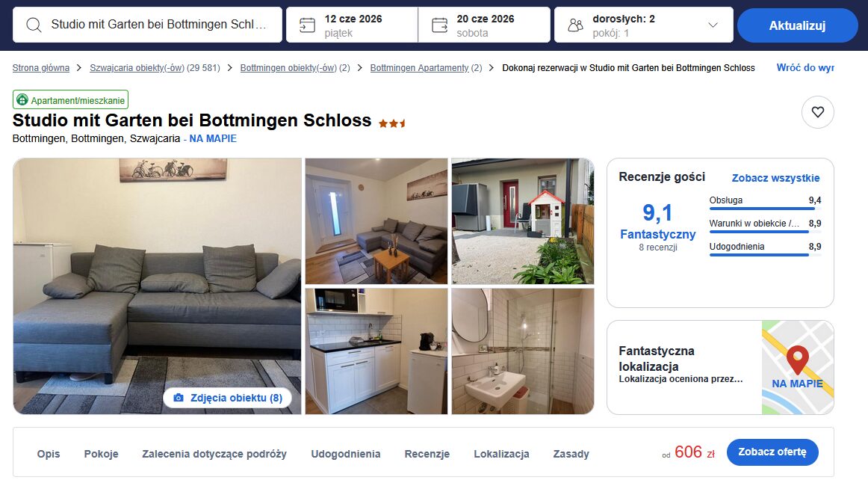Open check-out calendar icon
Image resolution: width=868 pixels, height=480 pixels.
point(439,25)
